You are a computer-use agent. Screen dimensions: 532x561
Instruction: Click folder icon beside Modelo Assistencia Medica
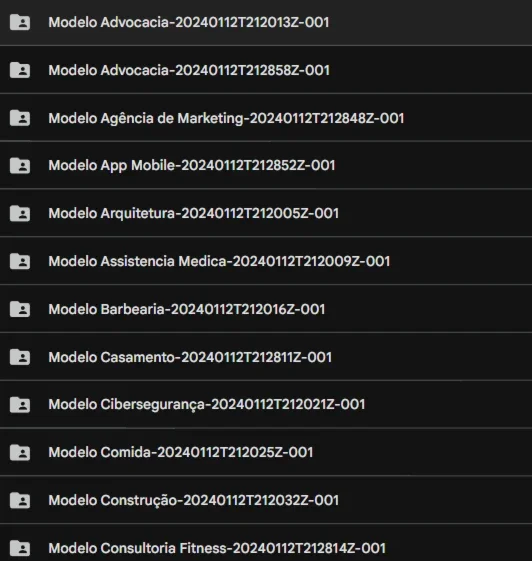pos(20,261)
